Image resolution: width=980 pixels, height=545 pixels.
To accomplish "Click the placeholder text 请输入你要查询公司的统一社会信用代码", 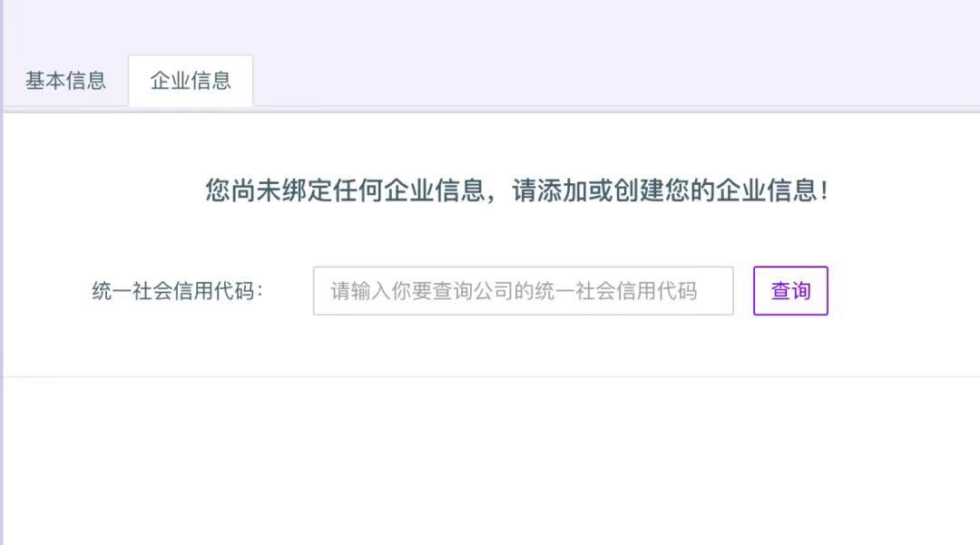I will [514, 291].
